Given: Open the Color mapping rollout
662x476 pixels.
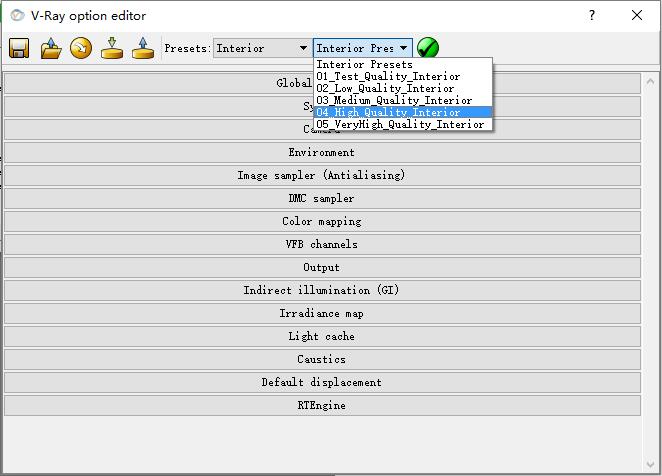Looking at the screenshot, I should pos(322,221).
